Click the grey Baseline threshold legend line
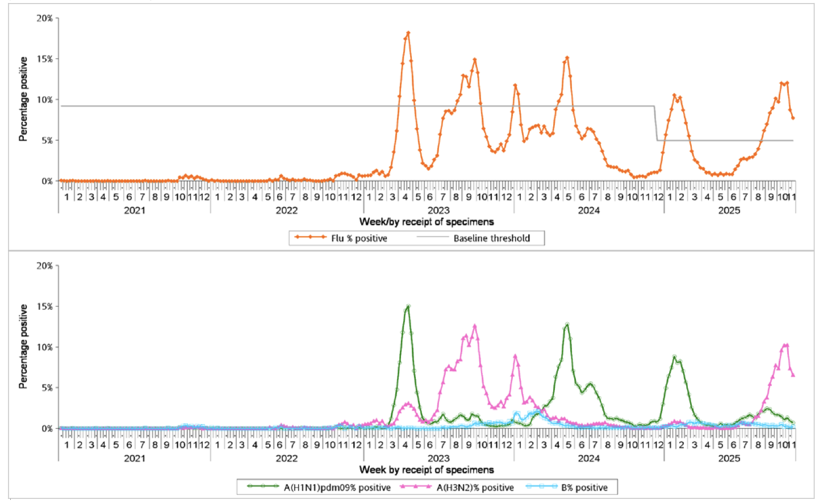Viewport: 819px width, 504px height. [433, 238]
